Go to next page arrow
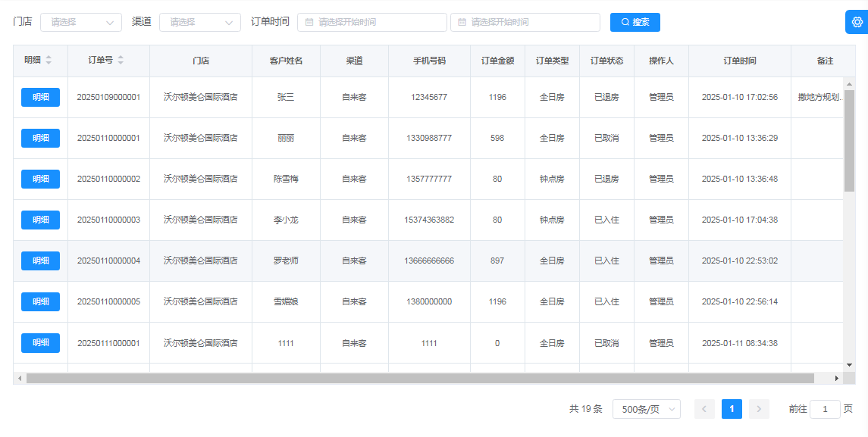The height and width of the screenshot is (437, 868). click(759, 409)
